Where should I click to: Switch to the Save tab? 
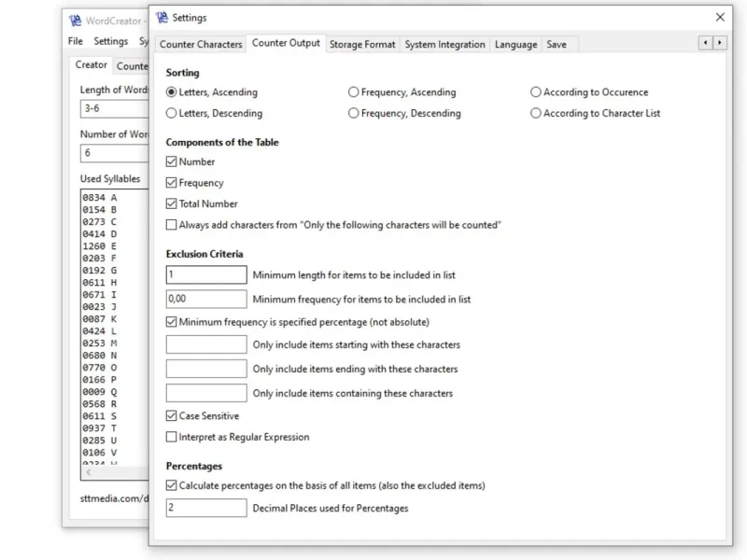coord(557,44)
